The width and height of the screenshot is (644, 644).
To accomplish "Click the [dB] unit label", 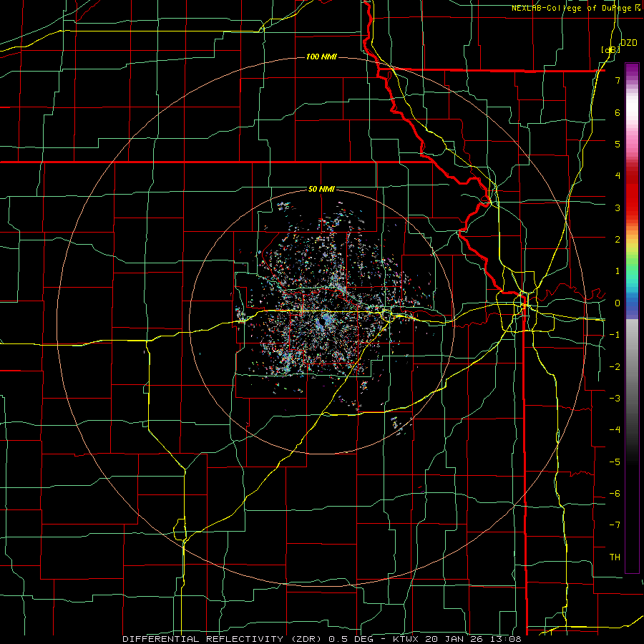I will (610, 50).
